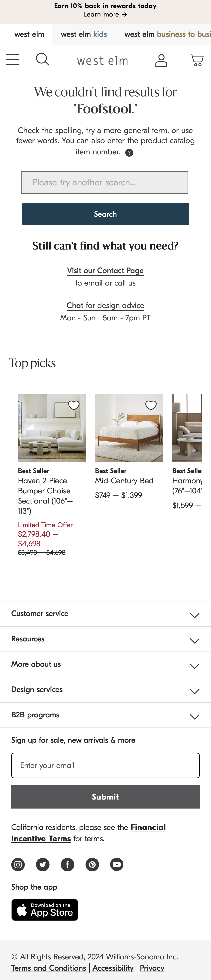The height and width of the screenshot is (980, 211).
Task: Open the shopping cart
Action: click(x=197, y=60)
